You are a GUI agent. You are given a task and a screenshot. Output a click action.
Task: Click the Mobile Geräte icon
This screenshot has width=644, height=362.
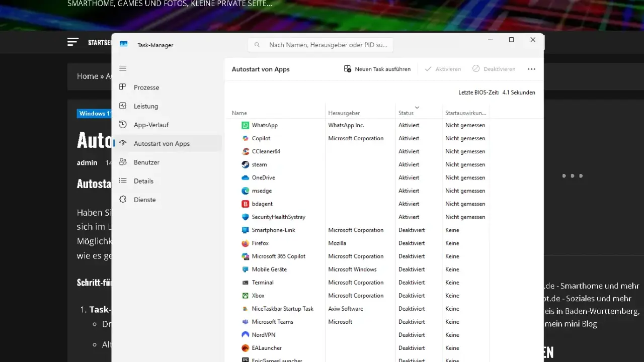(245, 269)
